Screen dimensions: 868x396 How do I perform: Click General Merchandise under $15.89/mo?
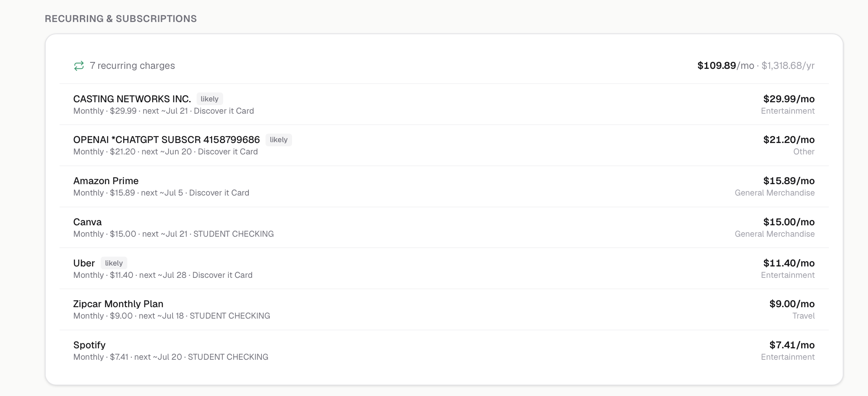[775, 193]
